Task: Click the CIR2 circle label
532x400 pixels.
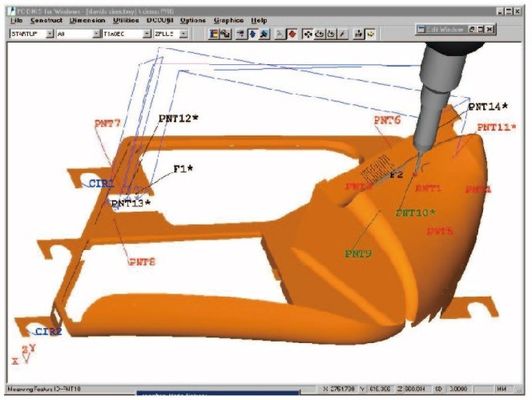Action: 49,331
